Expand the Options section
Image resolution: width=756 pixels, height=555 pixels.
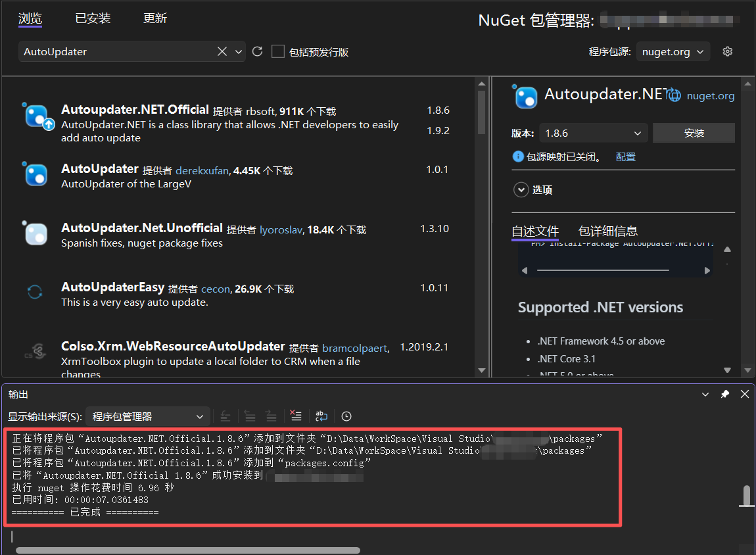(x=521, y=189)
